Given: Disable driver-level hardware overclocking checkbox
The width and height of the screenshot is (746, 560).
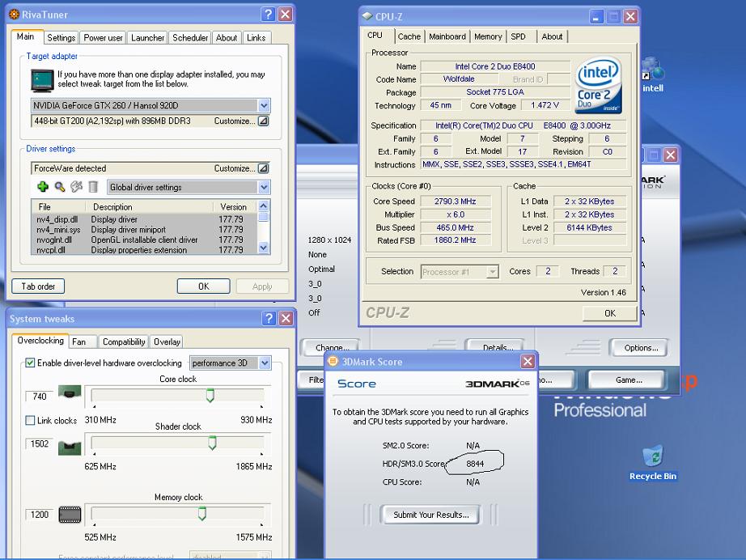Looking at the screenshot, I should click(x=31, y=363).
